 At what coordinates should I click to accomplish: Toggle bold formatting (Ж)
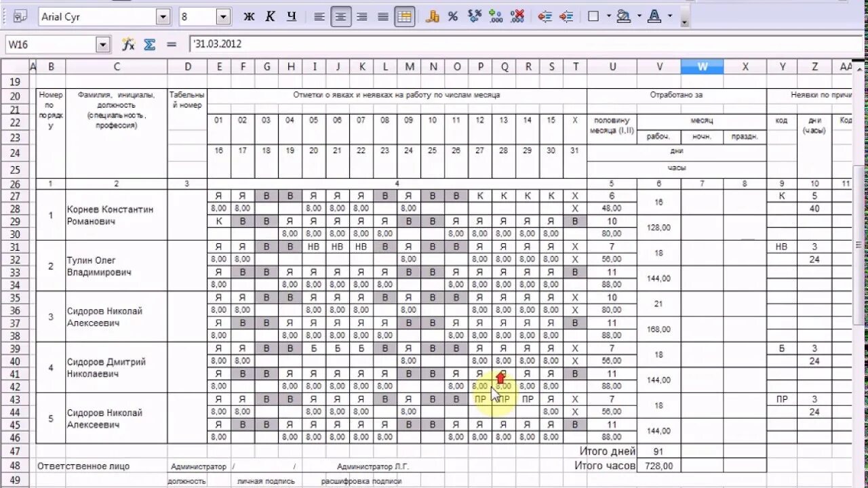[x=249, y=17]
